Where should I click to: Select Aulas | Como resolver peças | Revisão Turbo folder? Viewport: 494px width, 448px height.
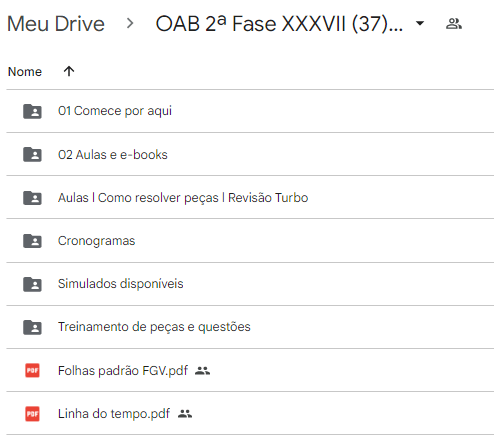pos(183,198)
